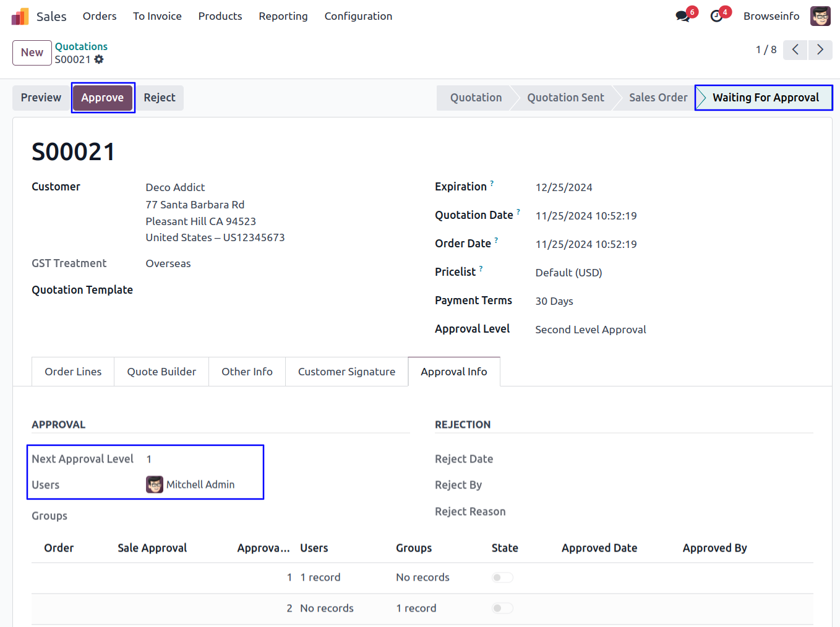Select the Other Info tab
The width and height of the screenshot is (840, 627).
(247, 372)
